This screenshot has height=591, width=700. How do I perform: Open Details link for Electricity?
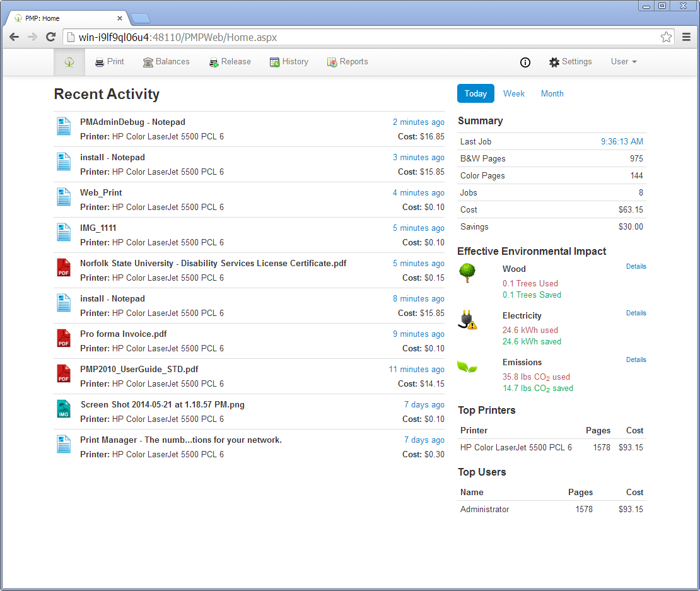tap(636, 313)
